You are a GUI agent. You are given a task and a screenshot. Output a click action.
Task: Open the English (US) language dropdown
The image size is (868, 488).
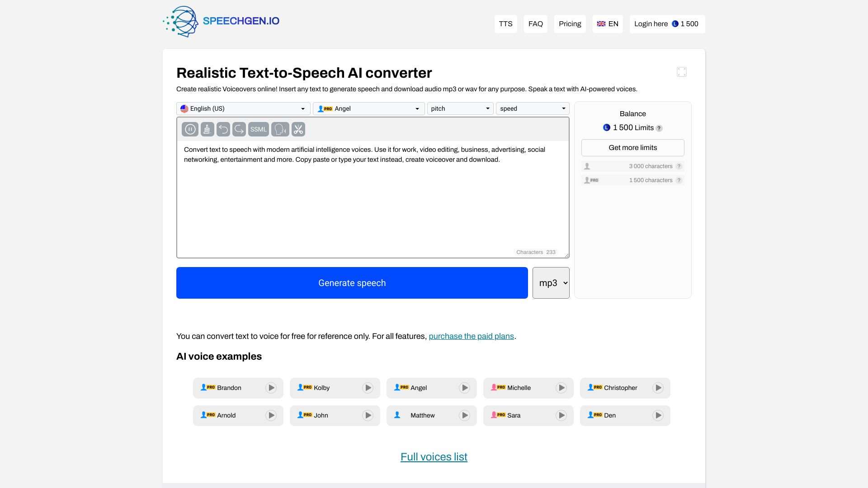pos(243,108)
